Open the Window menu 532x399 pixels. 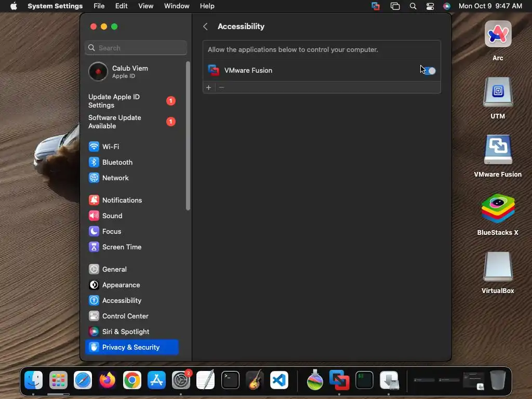click(x=177, y=6)
